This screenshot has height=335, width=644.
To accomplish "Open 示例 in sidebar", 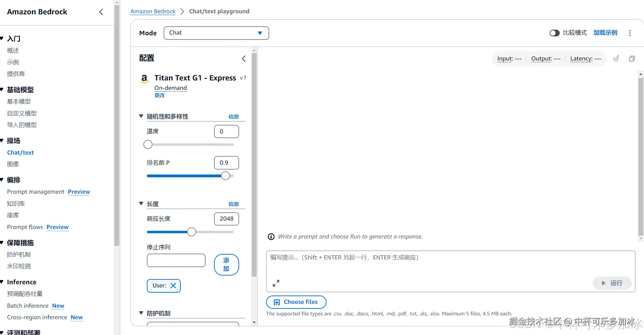I will (x=13, y=62).
